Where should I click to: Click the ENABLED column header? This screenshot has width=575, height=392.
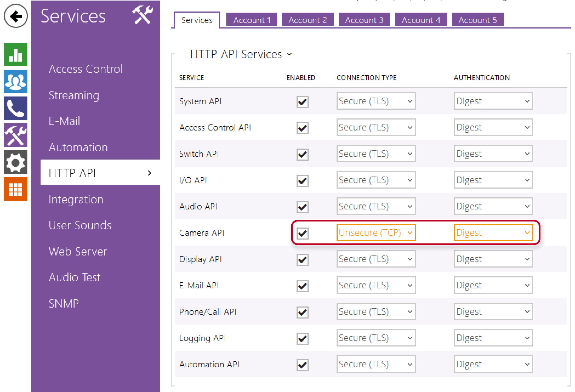(301, 78)
